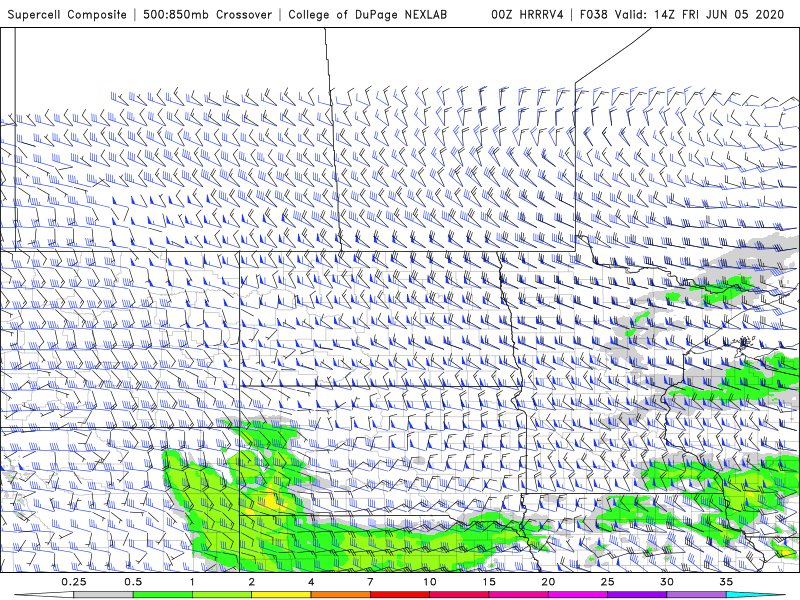Image resolution: width=800 pixels, height=600 pixels.
Task: Select the pink 15–20 color bar segment
Action: coord(518,595)
